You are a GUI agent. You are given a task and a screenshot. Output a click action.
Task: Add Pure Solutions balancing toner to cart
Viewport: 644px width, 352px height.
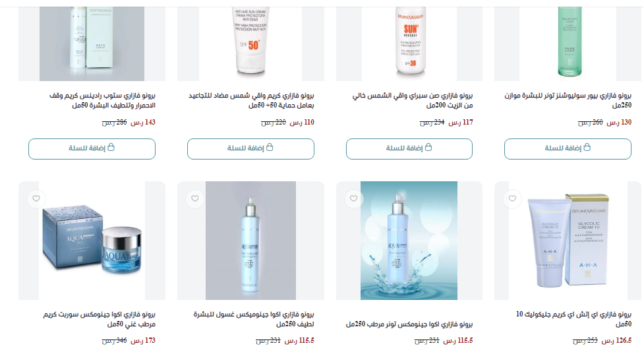pyautogui.click(x=568, y=149)
